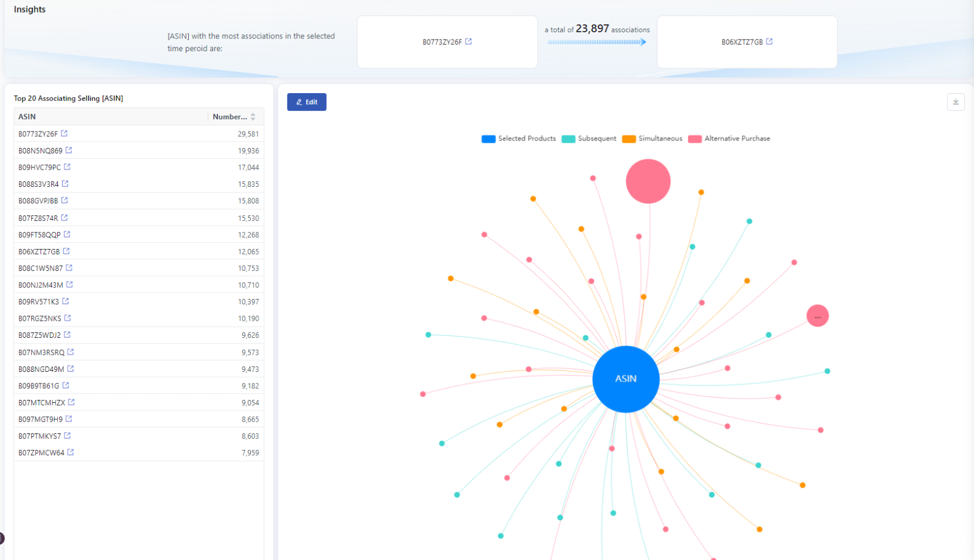Open external link icon for B00NJ2M43M

[x=69, y=284]
